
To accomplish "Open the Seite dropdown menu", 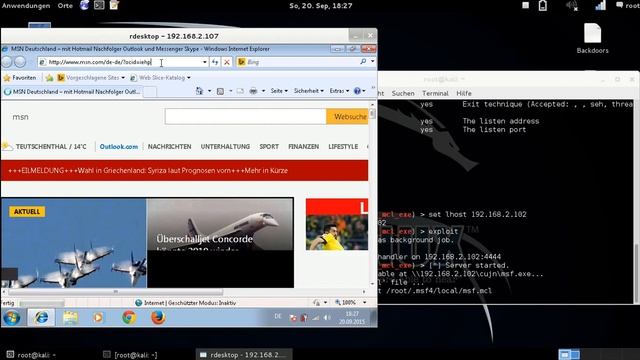I will click(x=279, y=91).
